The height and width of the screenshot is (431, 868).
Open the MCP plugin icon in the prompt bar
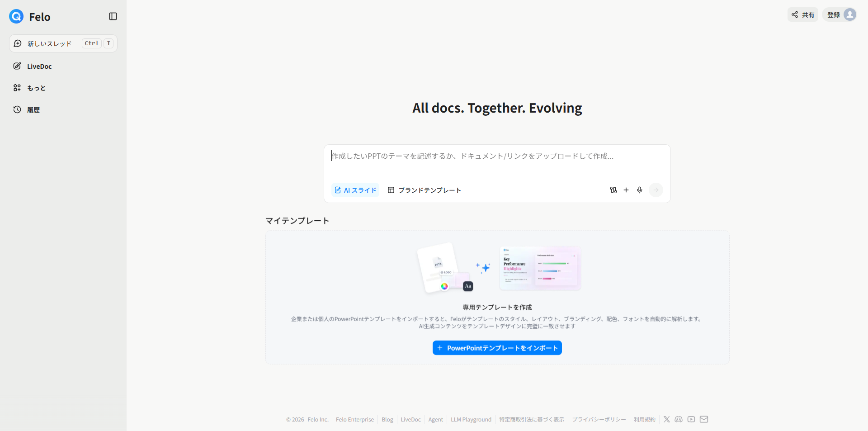click(x=613, y=190)
